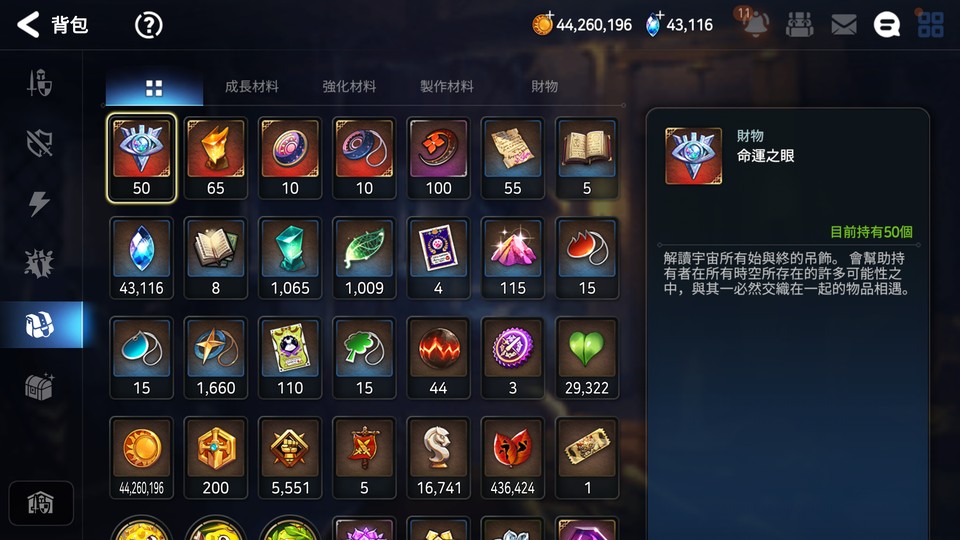Open the question mark help icon
Image resolution: width=960 pixels, height=540 pixels.
click(148, 25)
